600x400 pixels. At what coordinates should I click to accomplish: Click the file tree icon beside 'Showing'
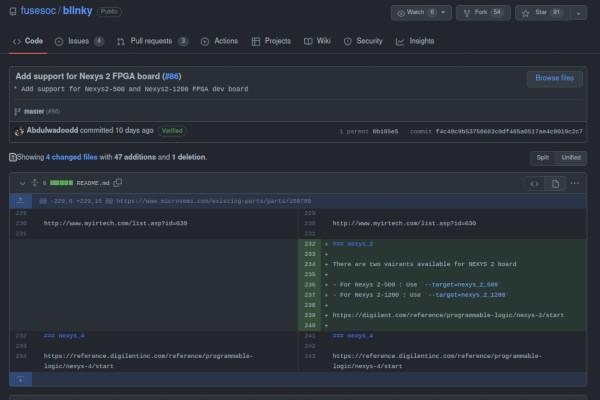pos(13,157)
